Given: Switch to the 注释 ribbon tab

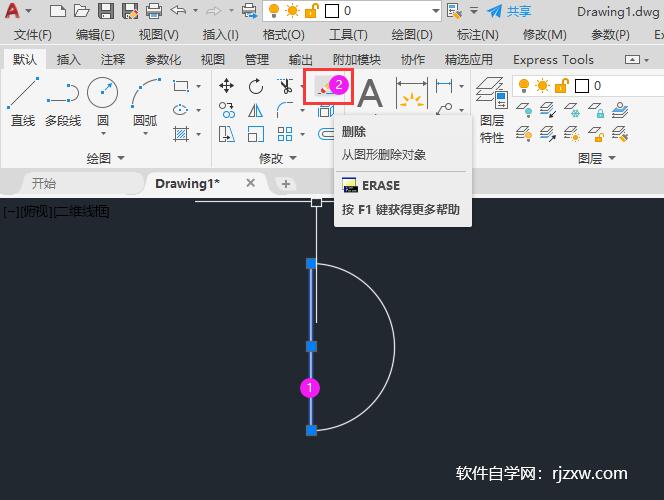Looking at the screenshot, I should pyautogui.click(x=113, y=60).
